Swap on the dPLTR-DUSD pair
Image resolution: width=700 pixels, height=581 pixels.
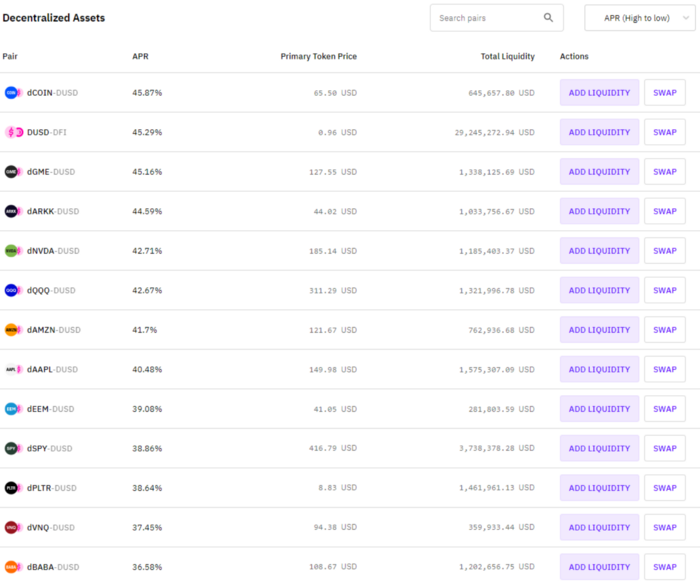click(x=665, y=488)
